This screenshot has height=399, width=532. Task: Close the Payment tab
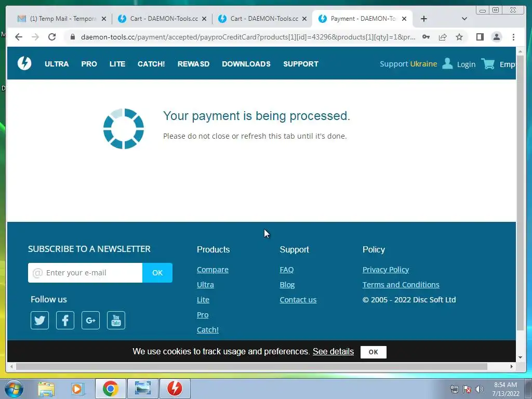click(404, 19)
